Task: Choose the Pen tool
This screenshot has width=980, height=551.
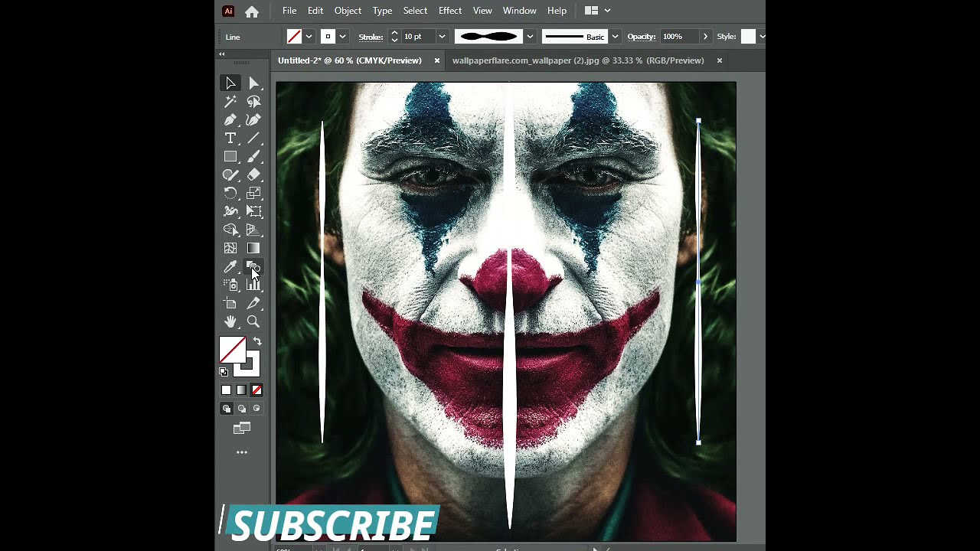Action: [230, 119]
